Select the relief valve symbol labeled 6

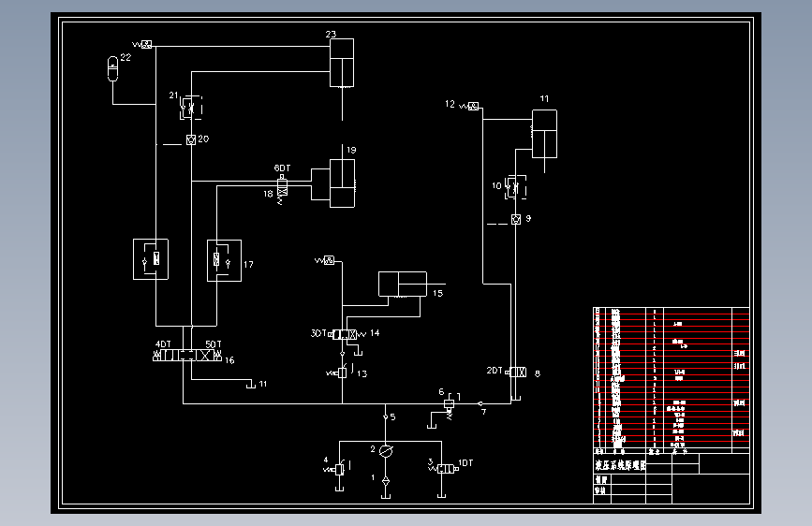(449, 407)
